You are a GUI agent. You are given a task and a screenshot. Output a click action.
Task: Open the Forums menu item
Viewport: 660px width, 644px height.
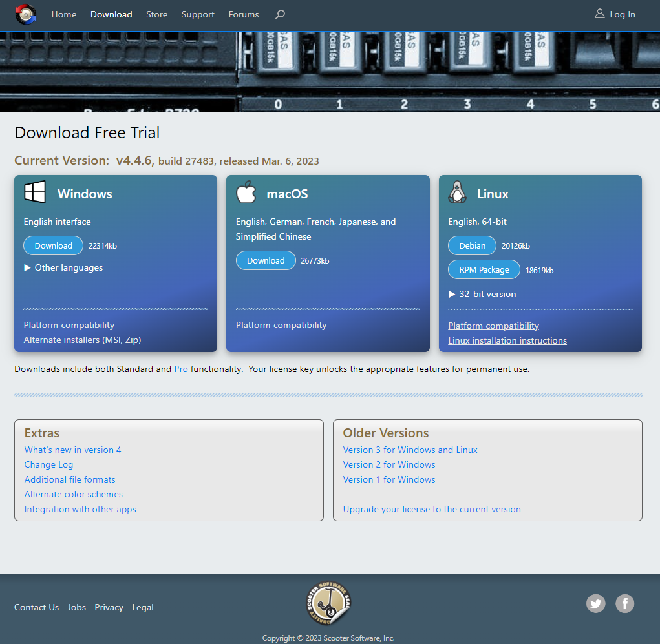point(244,14)
